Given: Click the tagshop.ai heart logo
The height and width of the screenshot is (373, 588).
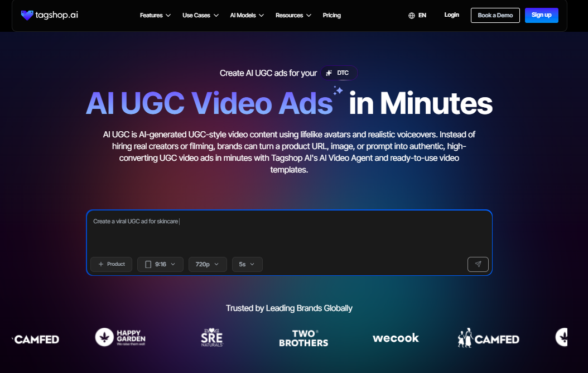Looking at the screenshot, I should 27,15.
